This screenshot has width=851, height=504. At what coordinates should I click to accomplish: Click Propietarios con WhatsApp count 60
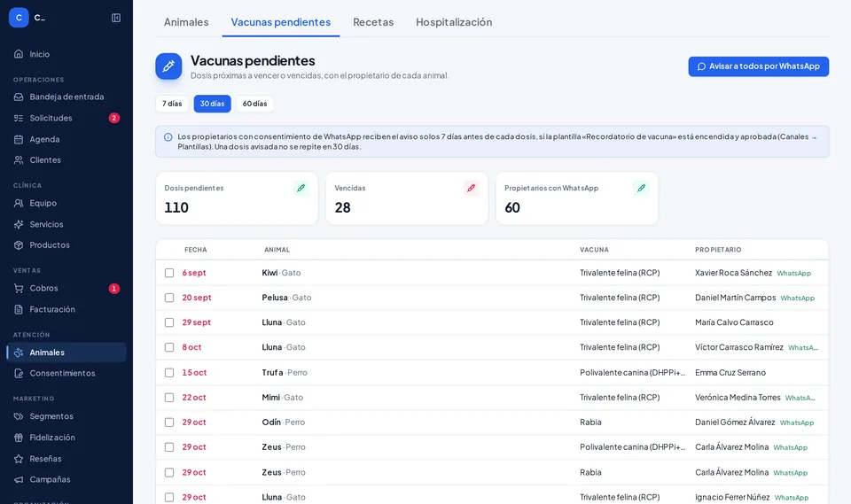point(512,208)
